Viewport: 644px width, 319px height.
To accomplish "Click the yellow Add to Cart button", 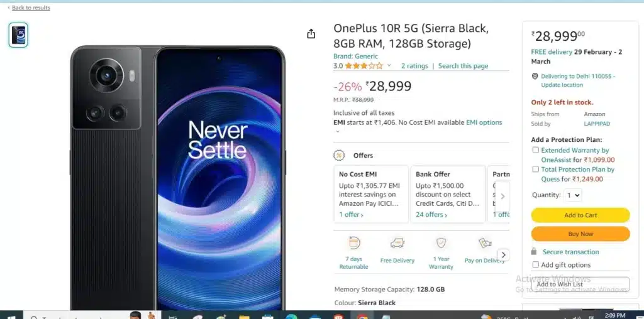I will 580,215.
